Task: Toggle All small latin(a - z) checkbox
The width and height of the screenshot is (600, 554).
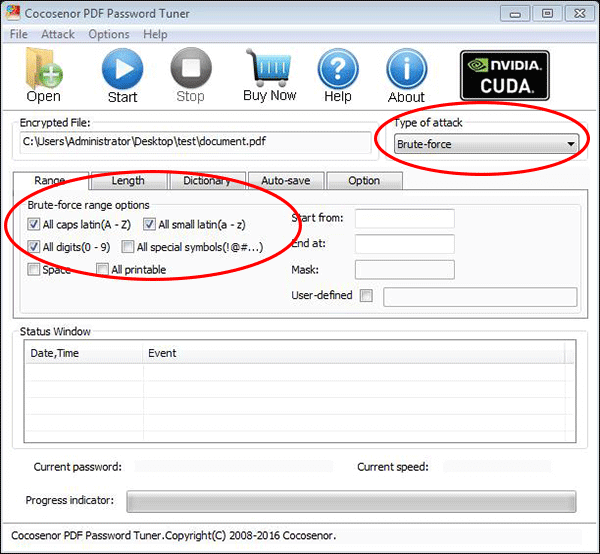Action: [149, 224]
